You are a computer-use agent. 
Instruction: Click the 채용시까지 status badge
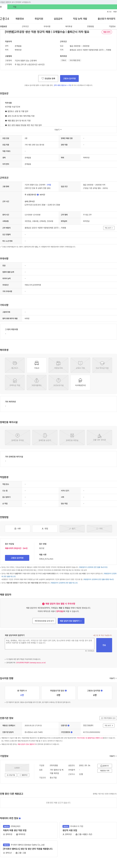click(x=107, y=32)
